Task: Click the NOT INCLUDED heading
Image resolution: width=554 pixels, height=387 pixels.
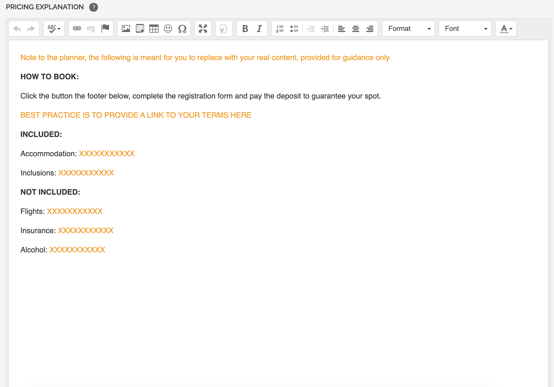Action: pos(50,192)
